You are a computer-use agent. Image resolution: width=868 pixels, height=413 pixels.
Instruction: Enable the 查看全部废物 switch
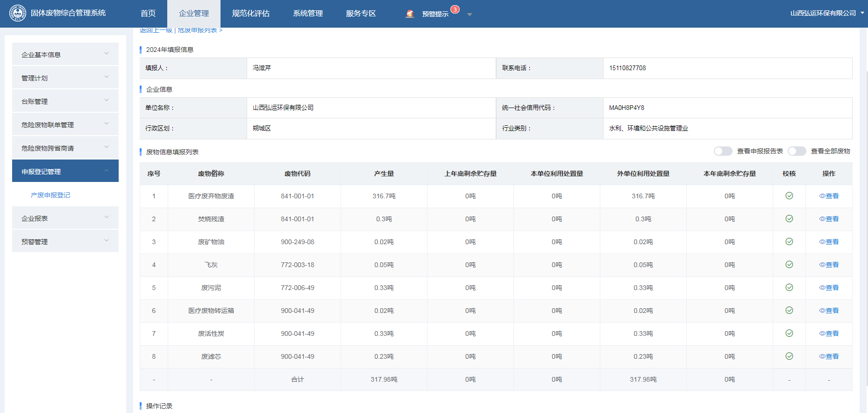pos(797,151)
